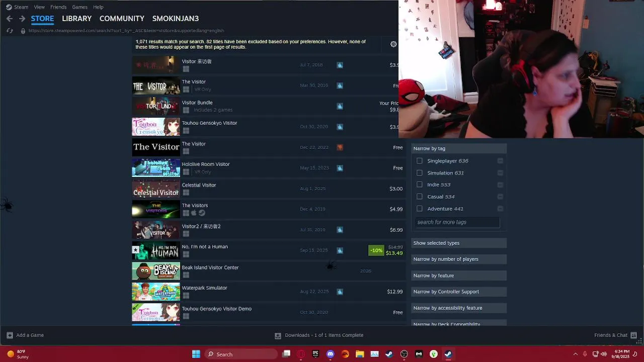644x362 pixels.
Task: Exclude the Singleplayer tag with the minus button
Action: 500,161
